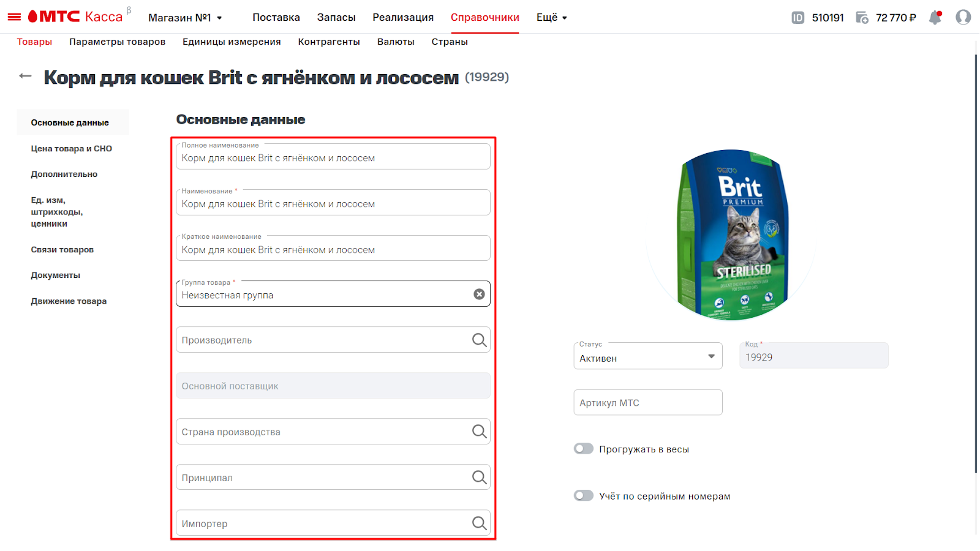This screenshot has width=980, height=551.
Task: Switch to Параметры товаров tab
Action: click(117, 42)
